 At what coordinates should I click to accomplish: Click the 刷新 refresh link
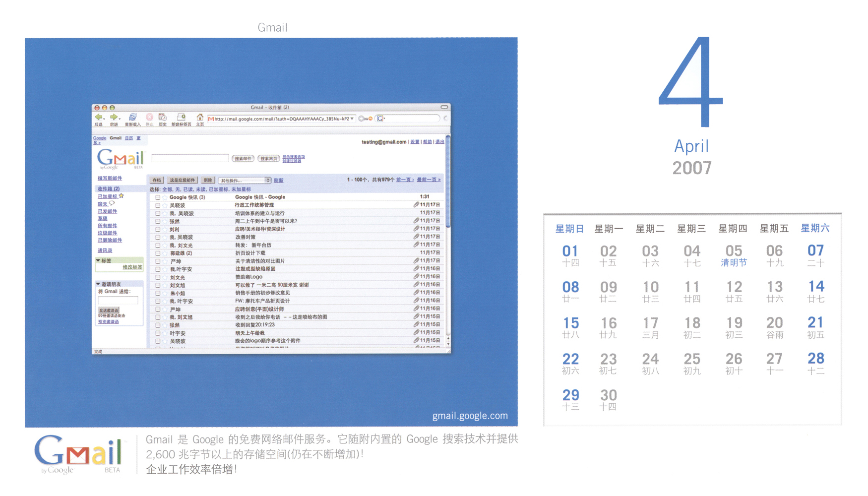[279, 181]
